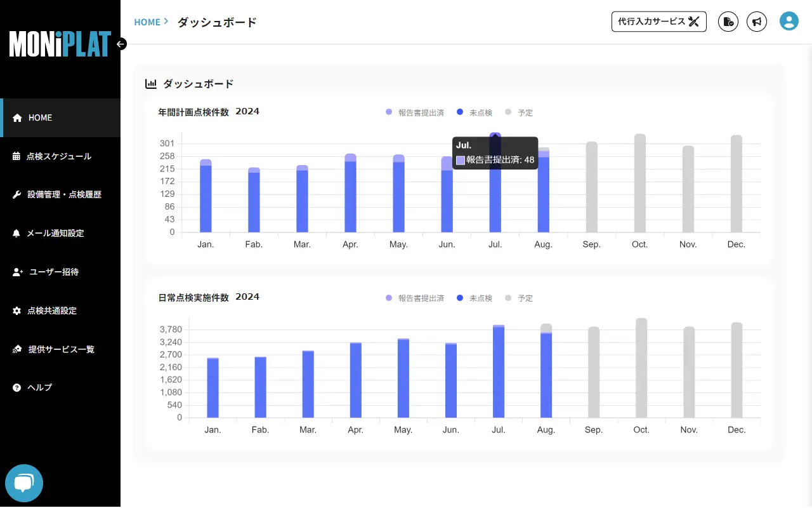Image resolution: width=812 pixels, height=508 pixels.
Task: Open the chat support bubble
Action: coord(24,483)
